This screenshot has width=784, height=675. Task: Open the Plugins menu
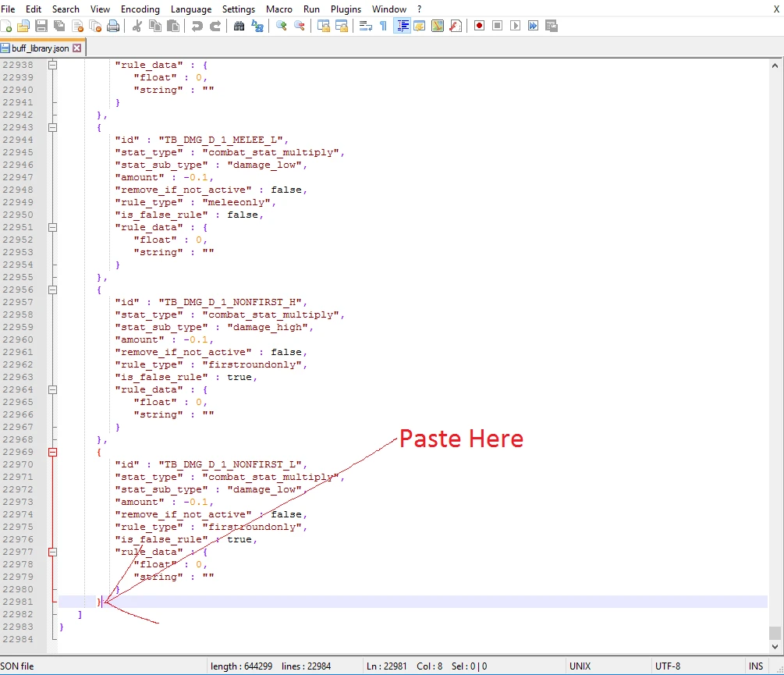[346, 9]
